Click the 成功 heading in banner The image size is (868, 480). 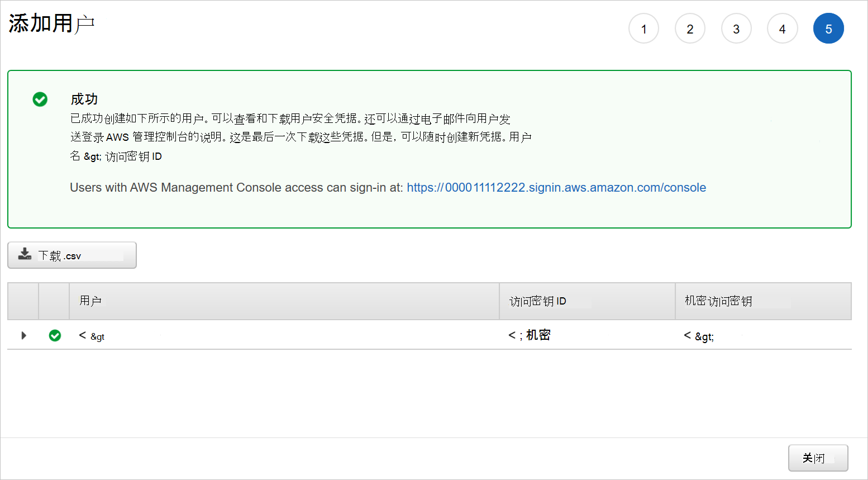pyautogui.click(x=84, y=99)
